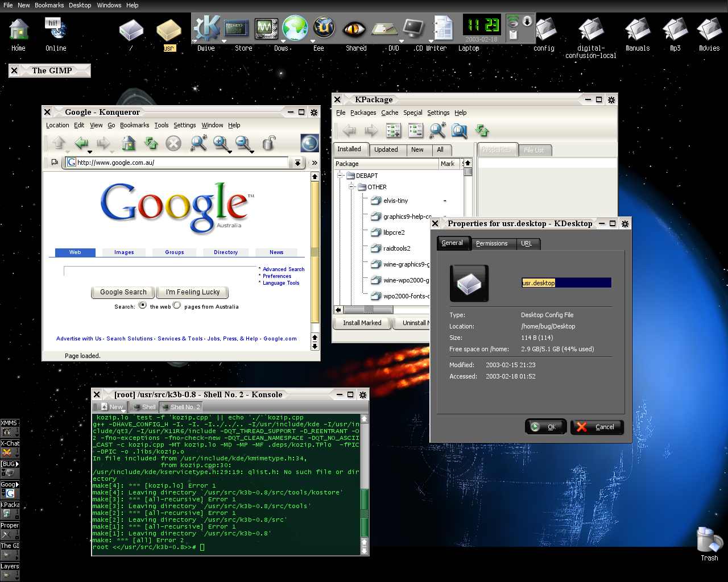Image resolution: width=728 pixels, height=582 pixels.
Task: Select 'pages from Australia' radio button
Action: [177, 305]
